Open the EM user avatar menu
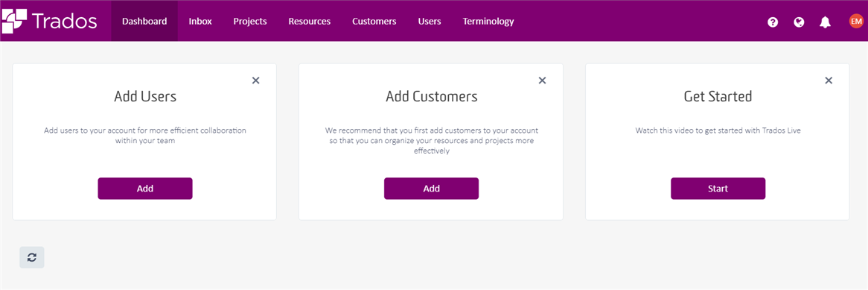 [x=856, y=21]
